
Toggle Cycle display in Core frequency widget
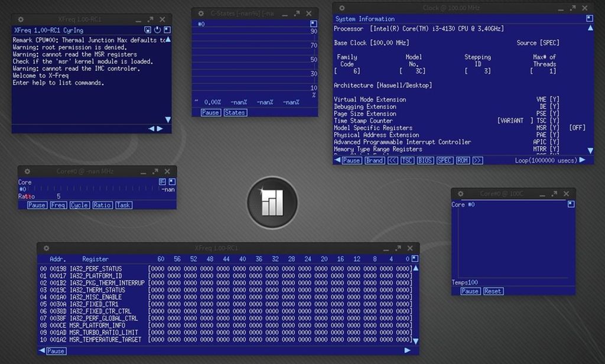tap(79, 205)
